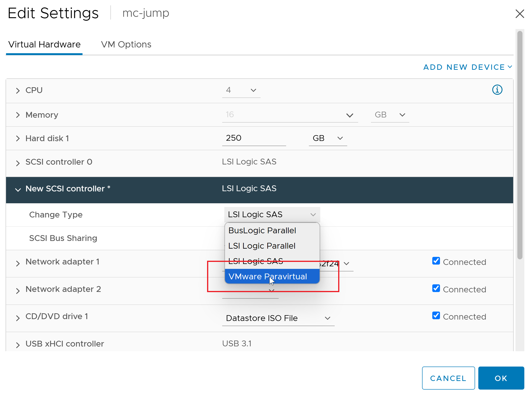Open the Hard disk GB unit dropdown
532x394 pixels.
coord(328,138)
